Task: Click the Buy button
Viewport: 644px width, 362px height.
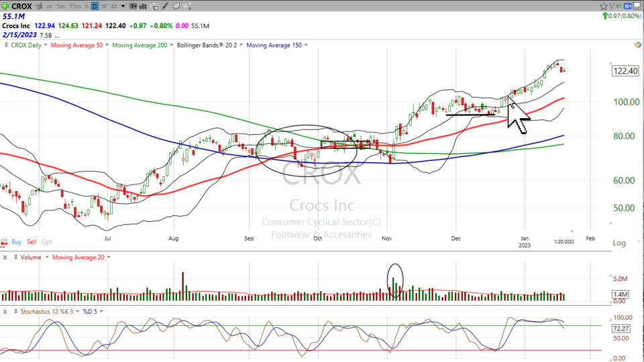Action: (16, 241)
